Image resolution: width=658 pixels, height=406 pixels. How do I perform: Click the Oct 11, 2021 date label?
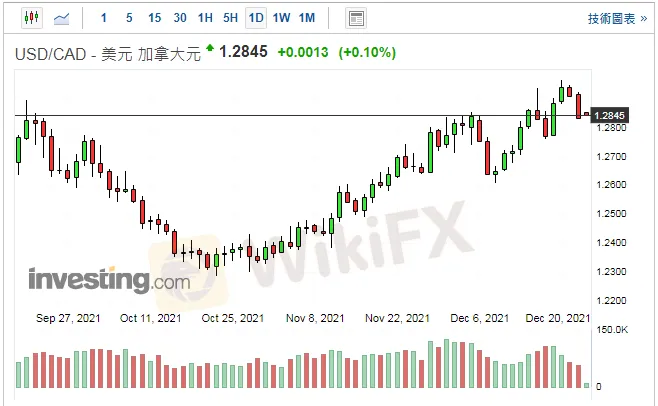(151, 318)
